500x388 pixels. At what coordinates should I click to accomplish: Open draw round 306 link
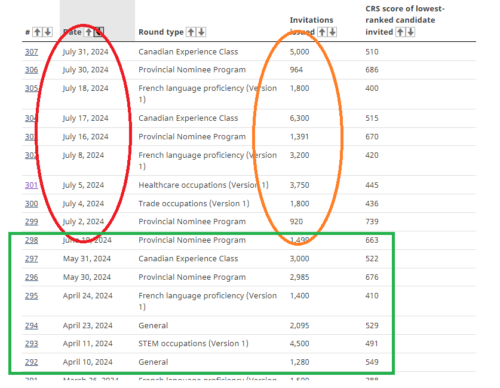(31, 70)
